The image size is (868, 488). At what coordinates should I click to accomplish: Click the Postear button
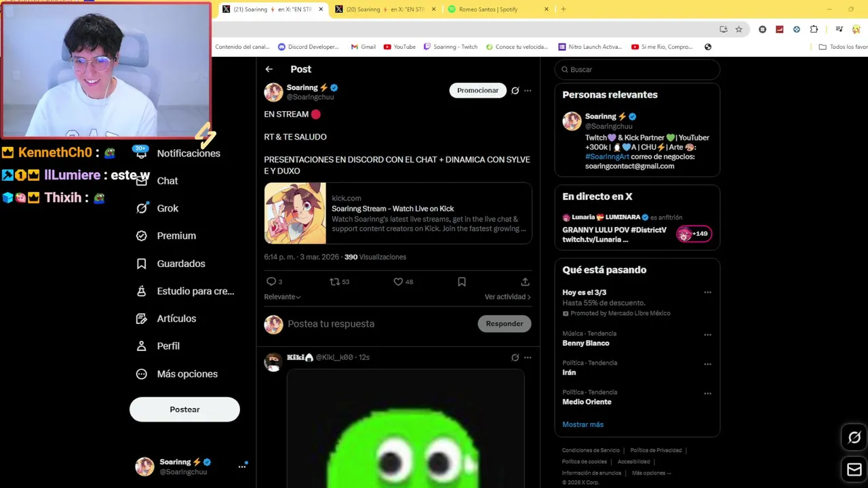184,409
